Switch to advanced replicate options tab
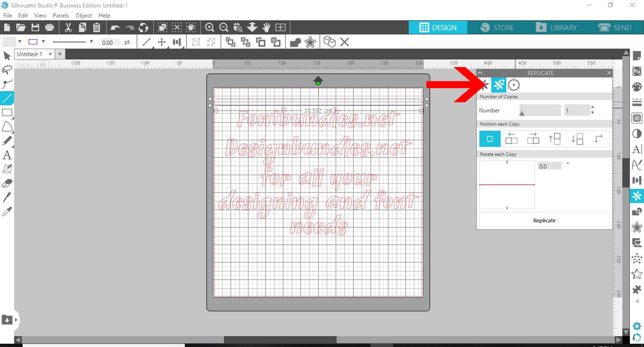 499,85
